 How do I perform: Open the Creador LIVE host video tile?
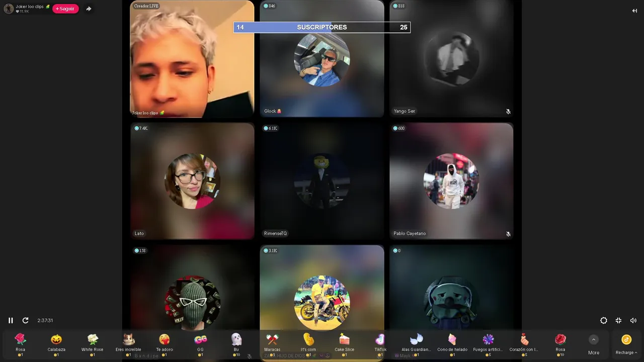[192, 59]
